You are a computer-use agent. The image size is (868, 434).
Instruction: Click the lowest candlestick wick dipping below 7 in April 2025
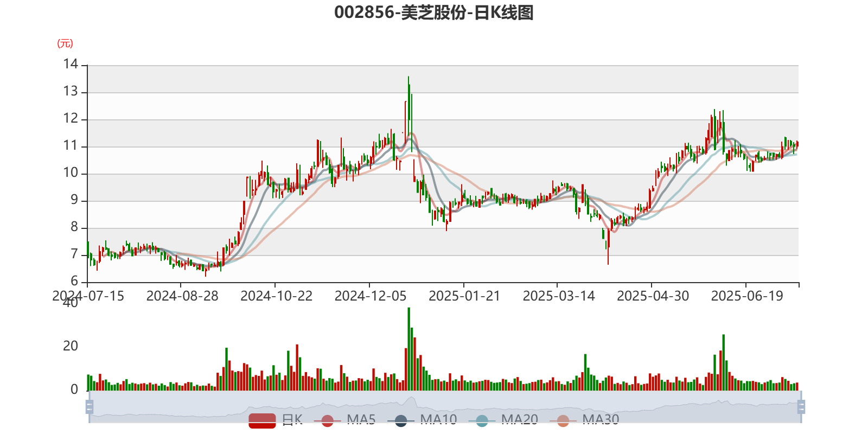pyautogui.click(x=608, y=247)
